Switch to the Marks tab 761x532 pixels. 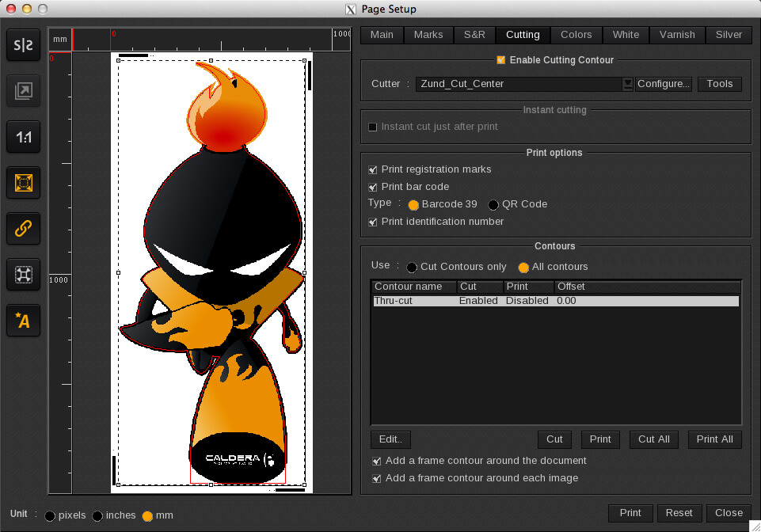428,35
